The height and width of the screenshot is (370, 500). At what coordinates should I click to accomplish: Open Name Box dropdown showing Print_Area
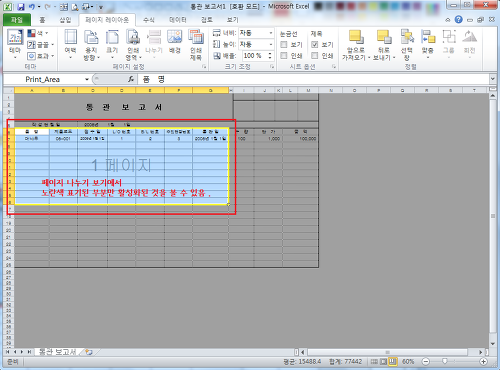(x=87, y=79)
